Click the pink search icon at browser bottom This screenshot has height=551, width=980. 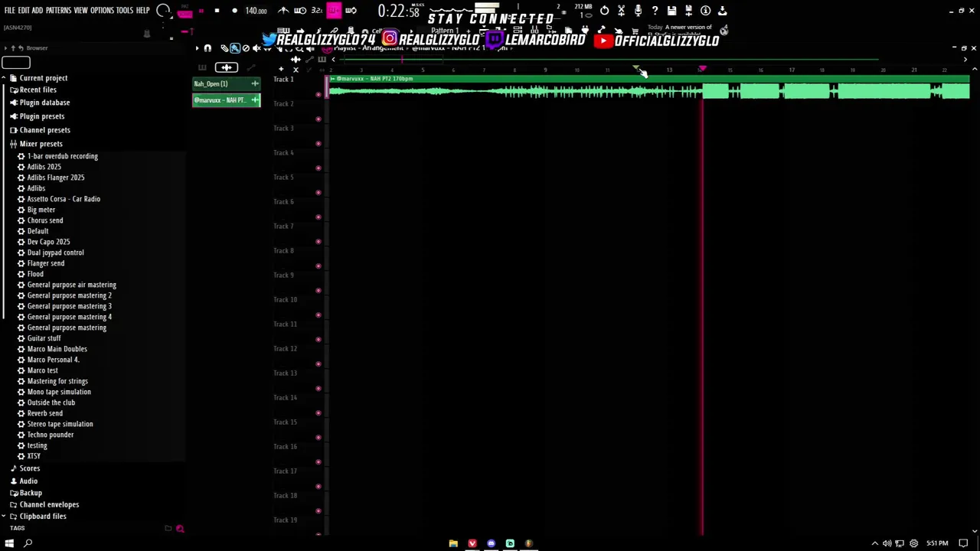pyautogui.click(x=180, y=529)
